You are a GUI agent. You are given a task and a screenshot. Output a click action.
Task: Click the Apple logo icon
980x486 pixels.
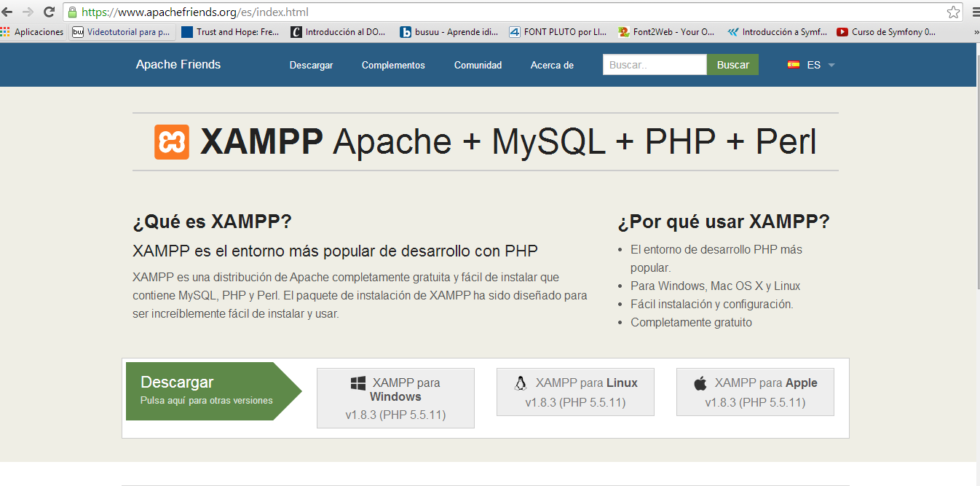pos(700,383)
